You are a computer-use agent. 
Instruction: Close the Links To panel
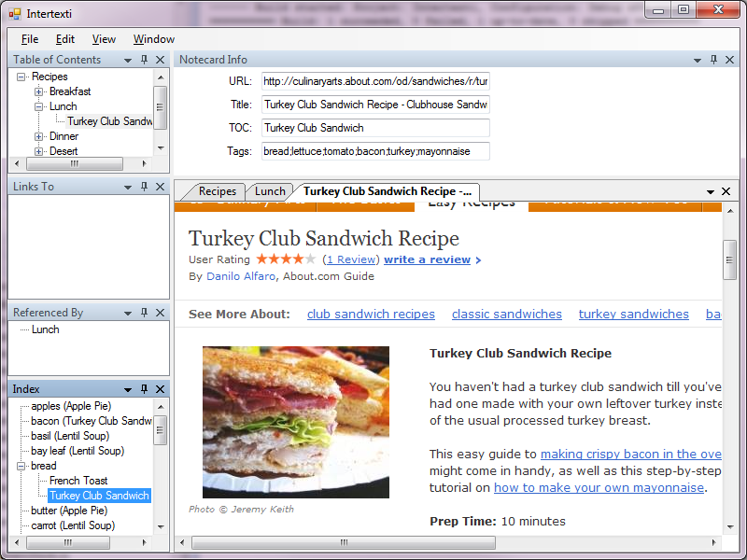pyautogui.click(x=160, y=187)
